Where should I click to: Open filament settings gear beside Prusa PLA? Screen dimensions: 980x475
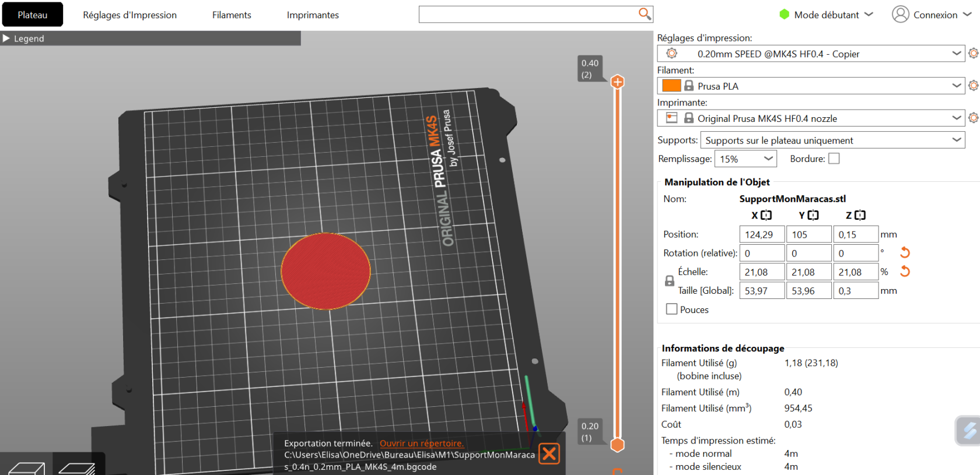click(x=973, y=85)
